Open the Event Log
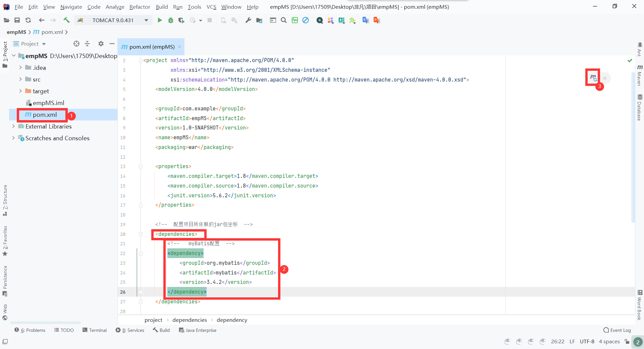 617,330
